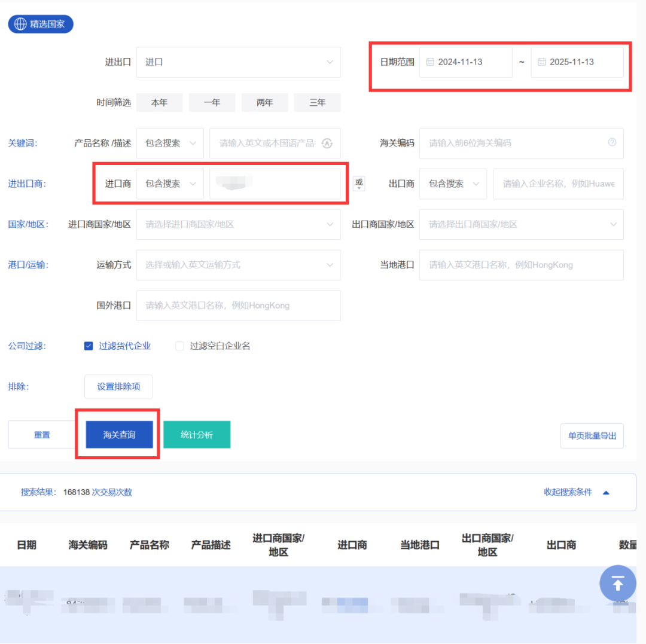Enable the 过滤空白企业名 checkbox
The height and width of the screenshot is (644, 646).
point(179,346)
